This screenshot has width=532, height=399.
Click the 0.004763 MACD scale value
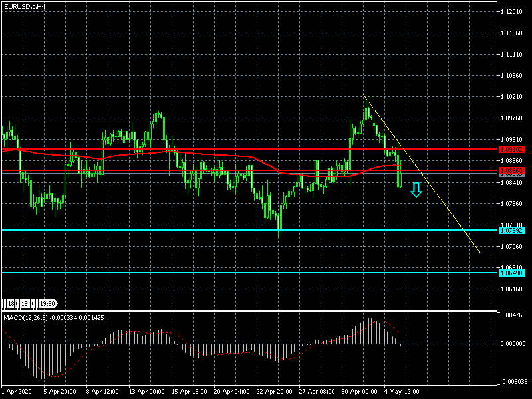coord(513,315)
